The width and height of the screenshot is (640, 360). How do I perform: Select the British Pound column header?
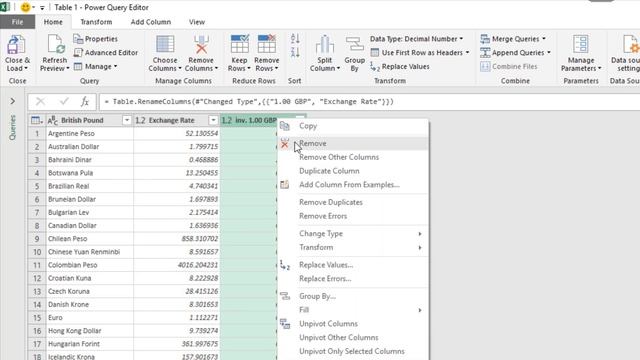tap(82, 120)
